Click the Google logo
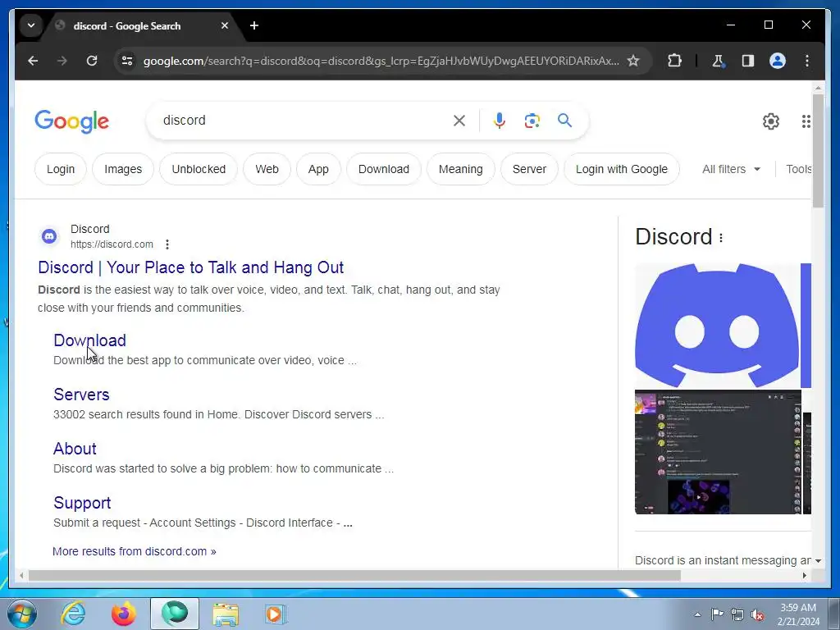The image size is (840, 630). [x=72, y=121]
